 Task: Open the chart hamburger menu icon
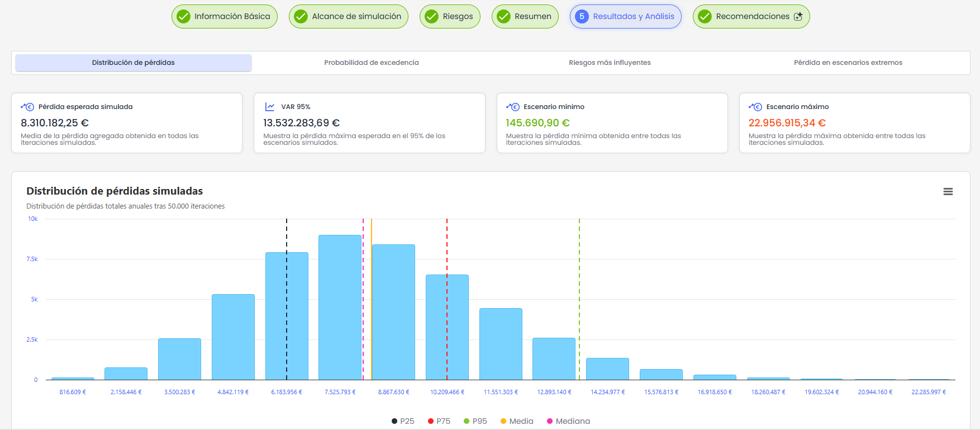(948, 191)
